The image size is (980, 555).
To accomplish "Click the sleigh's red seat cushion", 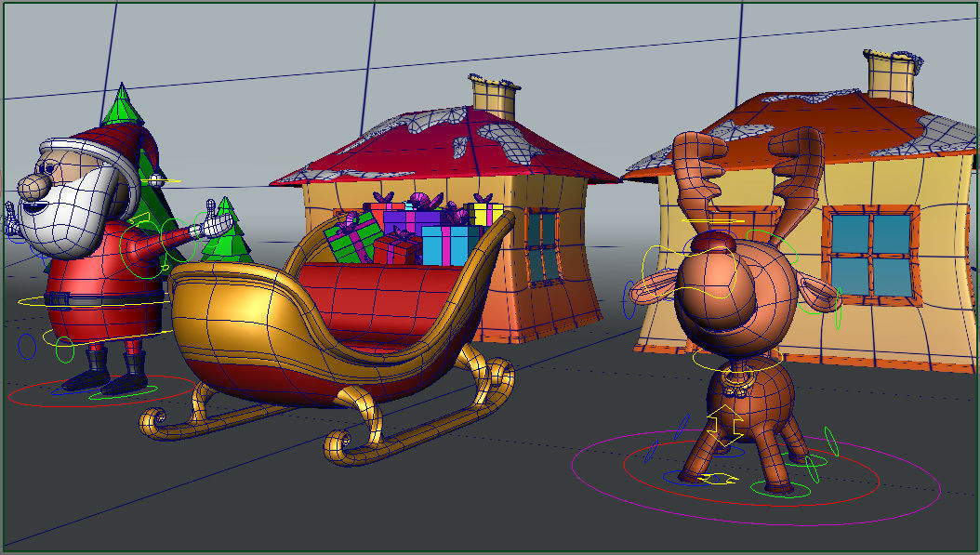I will 381,300.
